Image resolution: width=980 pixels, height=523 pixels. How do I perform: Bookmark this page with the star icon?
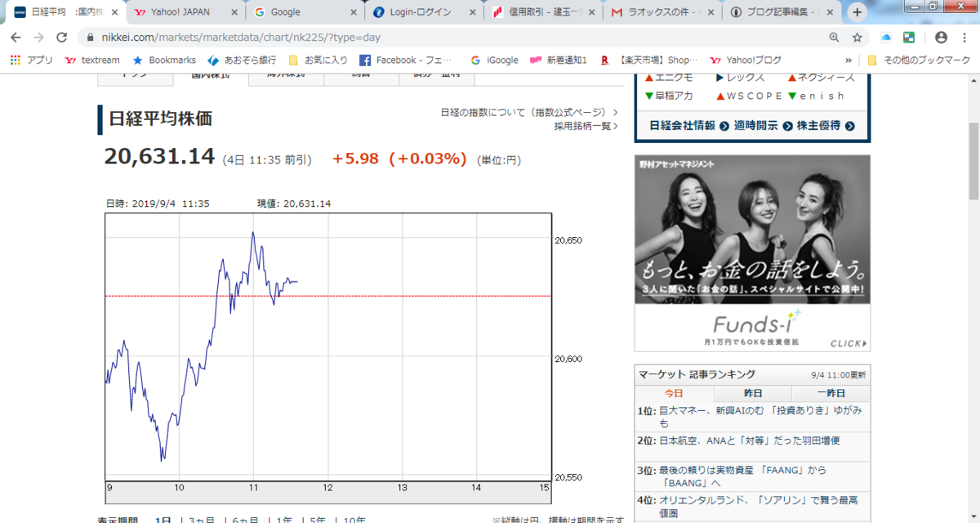857,38
